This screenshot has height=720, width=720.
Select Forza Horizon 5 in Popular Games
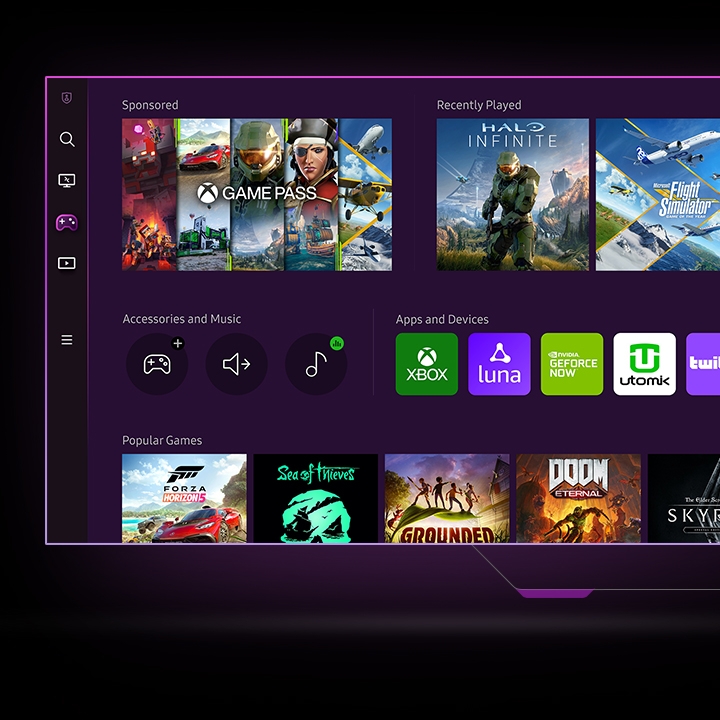coord(184,498)
